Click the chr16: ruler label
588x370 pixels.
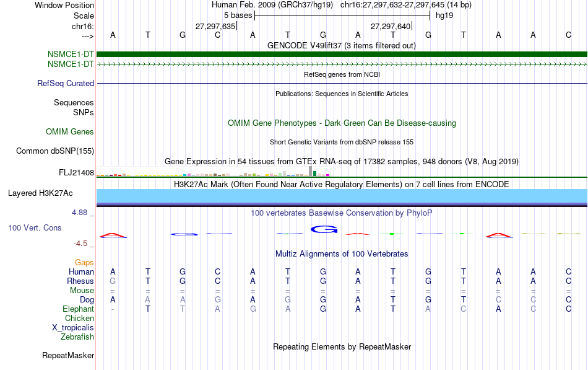coord(82,26)
